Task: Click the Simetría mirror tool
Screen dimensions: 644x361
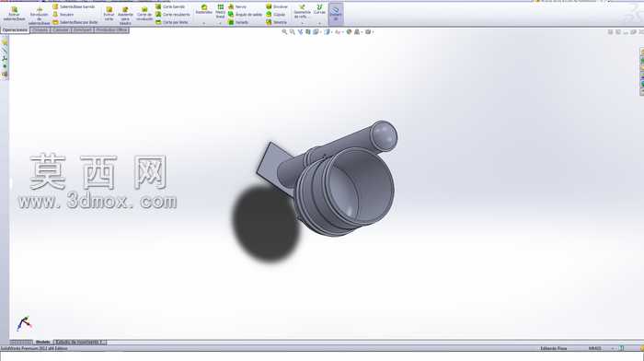Action: pyautogui.click(x=276, y=22)
